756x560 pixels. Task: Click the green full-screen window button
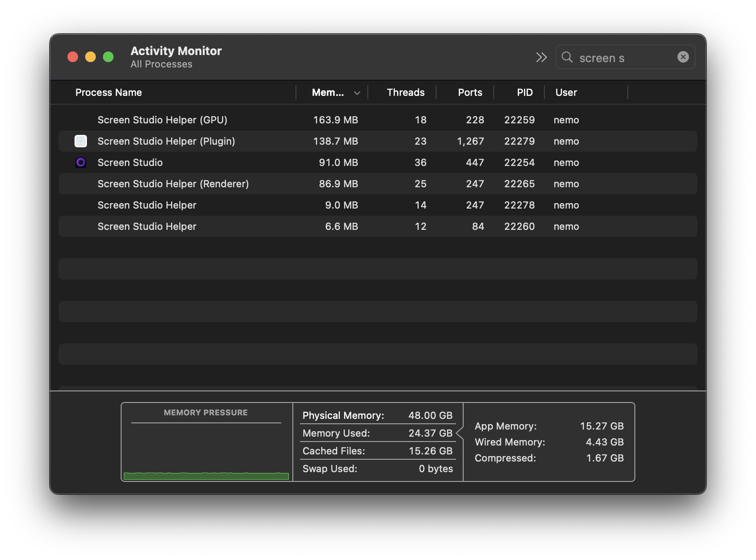pos(108,57)
